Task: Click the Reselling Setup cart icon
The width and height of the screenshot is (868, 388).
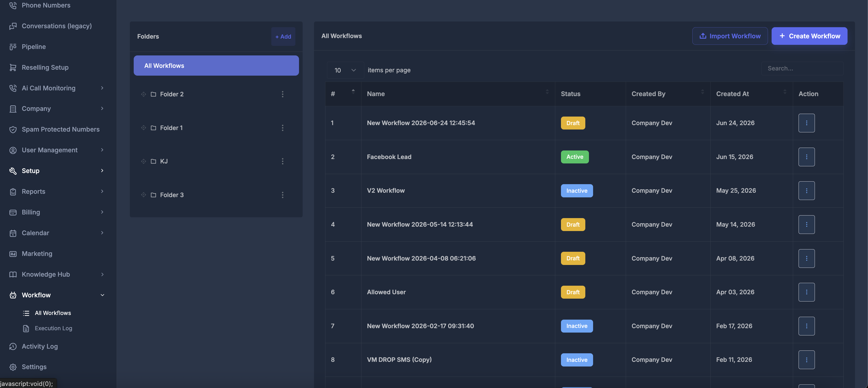Action: tap(13, 67)
